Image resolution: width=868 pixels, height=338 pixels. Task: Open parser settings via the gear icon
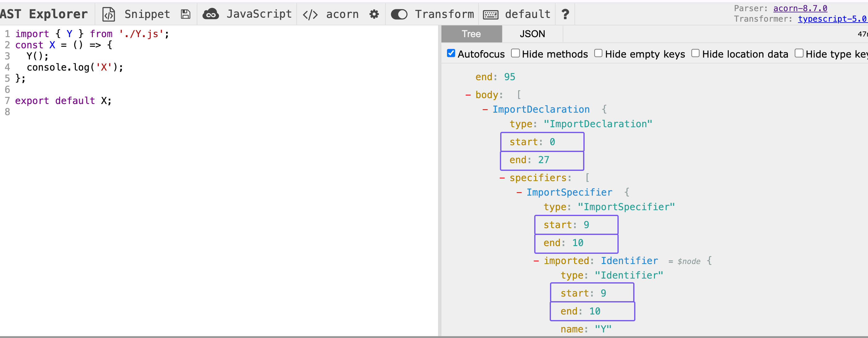(x=374, y=14)
